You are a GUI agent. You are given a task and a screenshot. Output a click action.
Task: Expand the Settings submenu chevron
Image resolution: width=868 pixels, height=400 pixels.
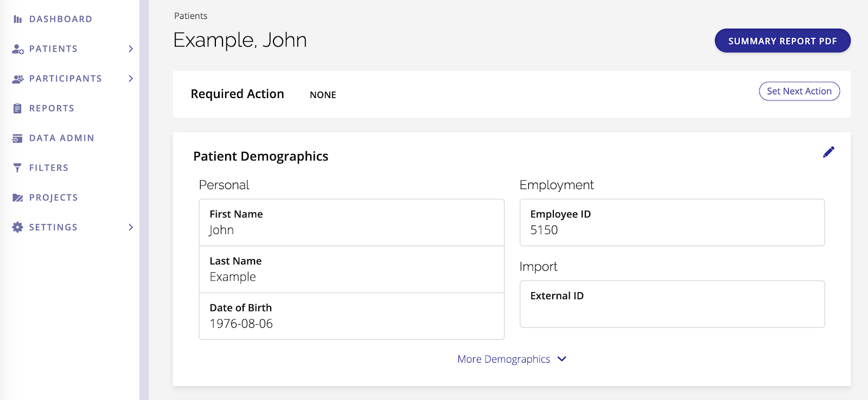click(131, 227)
